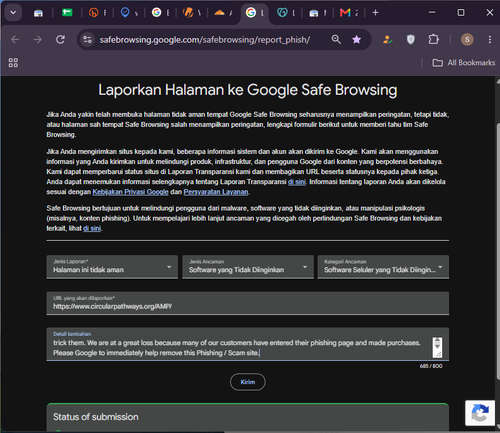The height and width of the screenshot is (433, 500).
Task: Click the reCAPTCHA badge
Action: (480, 413)
